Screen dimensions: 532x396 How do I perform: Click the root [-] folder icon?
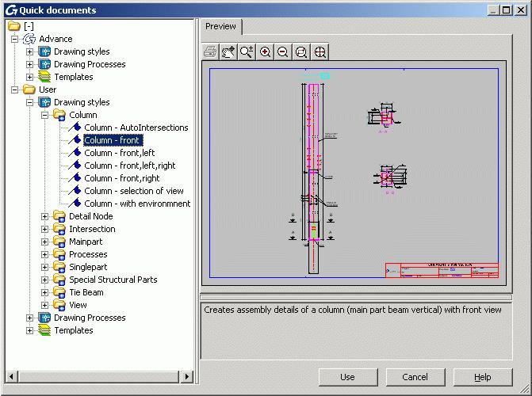pyautogui.click(x=14, y=26)
